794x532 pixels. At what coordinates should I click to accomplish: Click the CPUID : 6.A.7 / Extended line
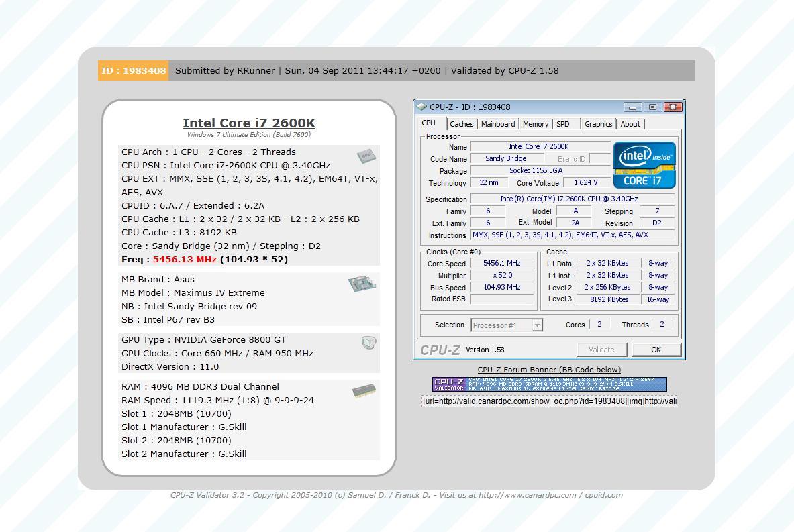(x=193, y=205)
